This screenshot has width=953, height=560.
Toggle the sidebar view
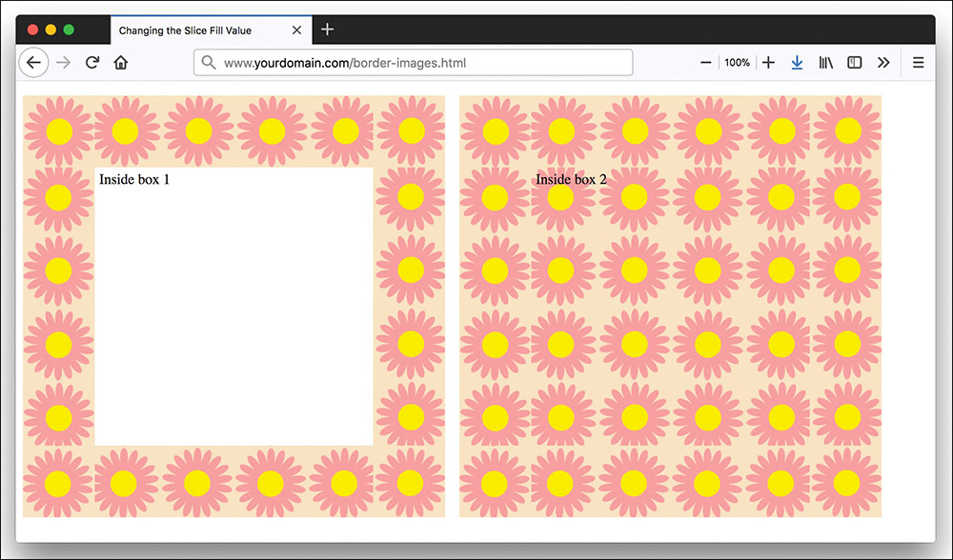[x=854, y=62]
